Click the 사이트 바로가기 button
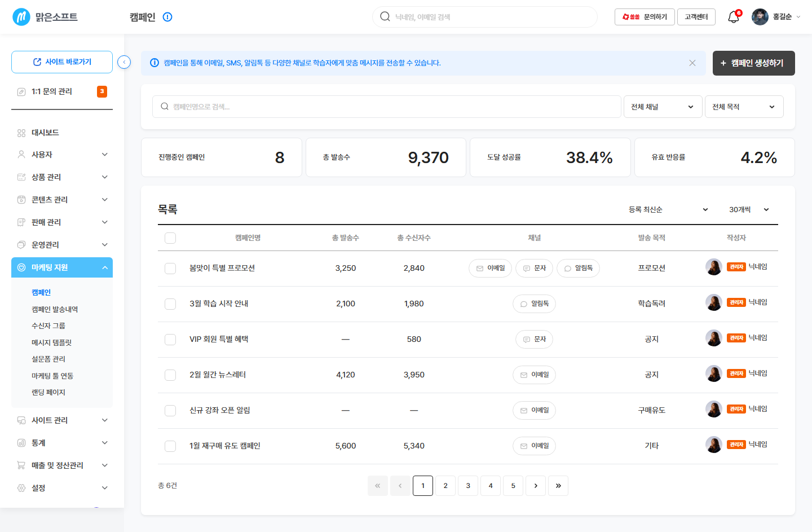The width and height of the screenshot is (812, 532). click(62, 62)
